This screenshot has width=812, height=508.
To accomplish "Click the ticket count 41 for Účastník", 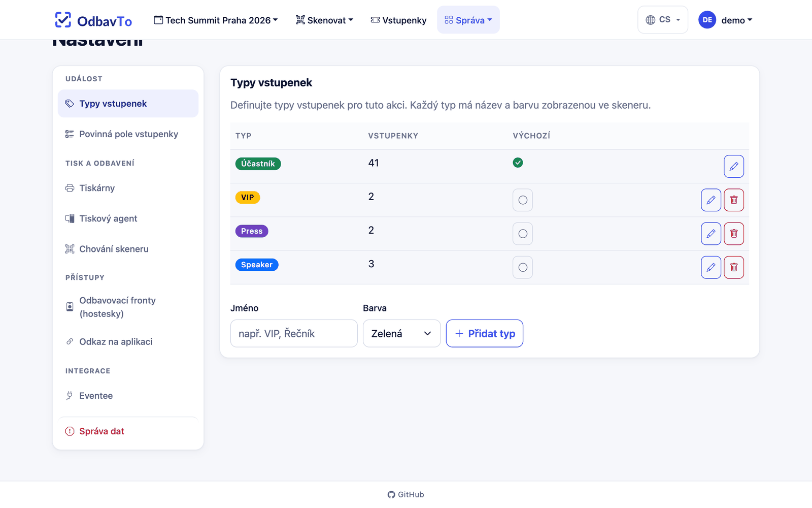I will 374,163.
